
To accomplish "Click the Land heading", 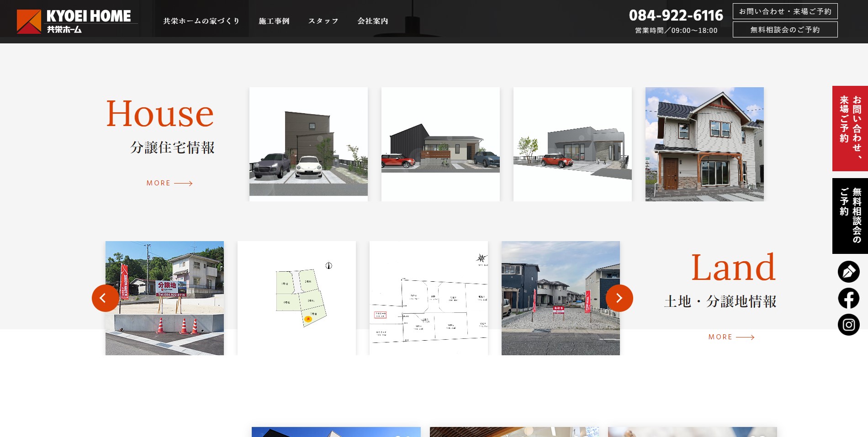I will click(x=733, y=268).
